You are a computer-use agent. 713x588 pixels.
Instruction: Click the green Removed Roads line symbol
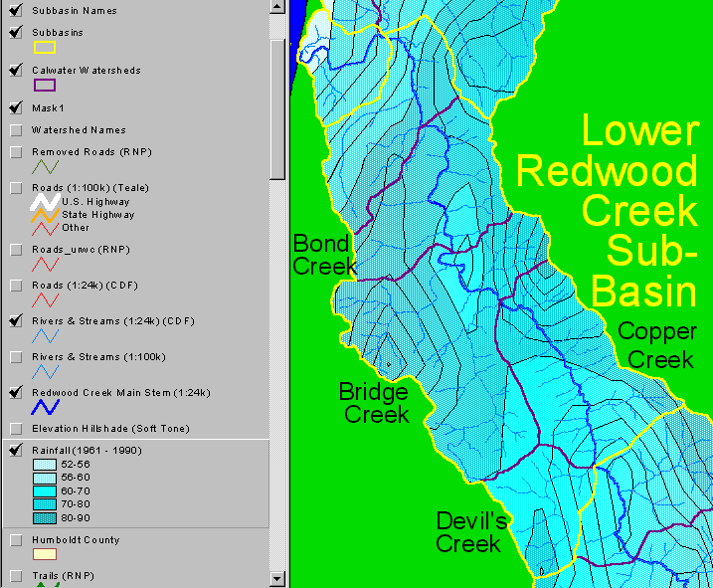click(45, 167)
